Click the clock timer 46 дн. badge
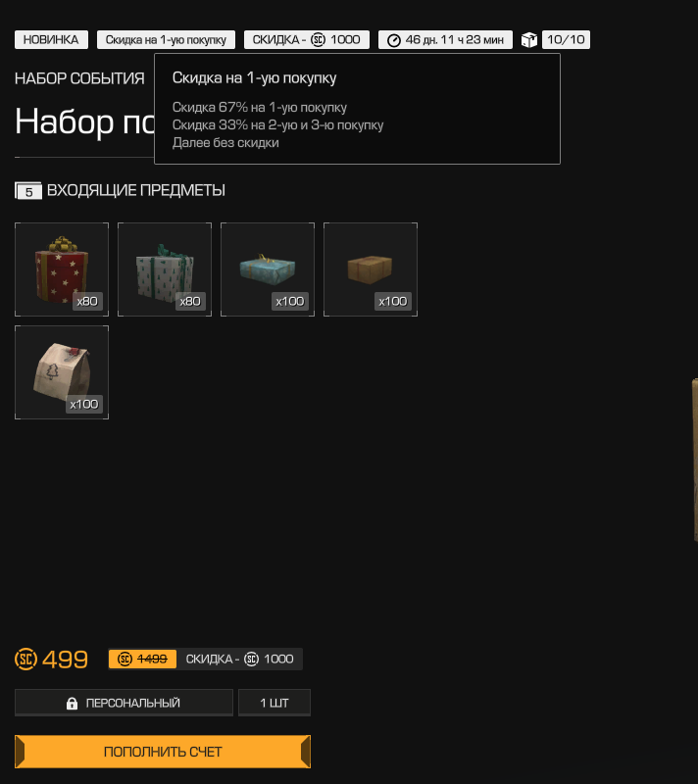The width and height of the screenshot is (698, 784). click(445, 39)
